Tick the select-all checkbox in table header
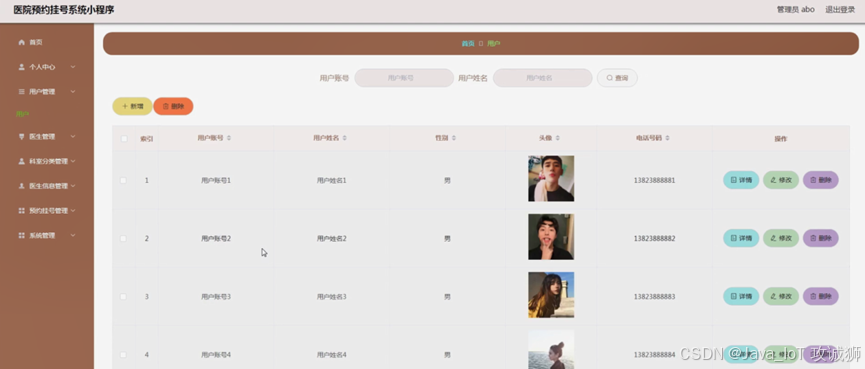 [x=124, y=138]
